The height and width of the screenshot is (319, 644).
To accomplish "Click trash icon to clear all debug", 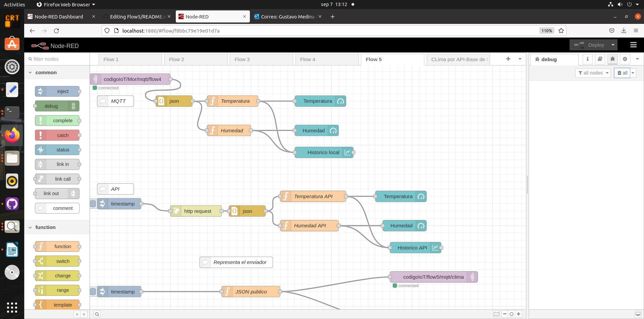I will pyautogui.click(x=622, y=73).
